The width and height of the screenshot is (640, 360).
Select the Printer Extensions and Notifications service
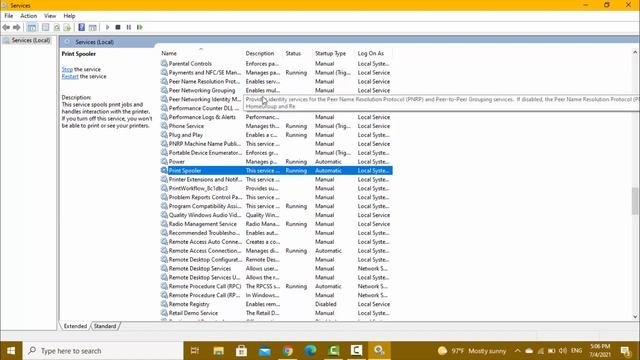click(x=276, y=180)
